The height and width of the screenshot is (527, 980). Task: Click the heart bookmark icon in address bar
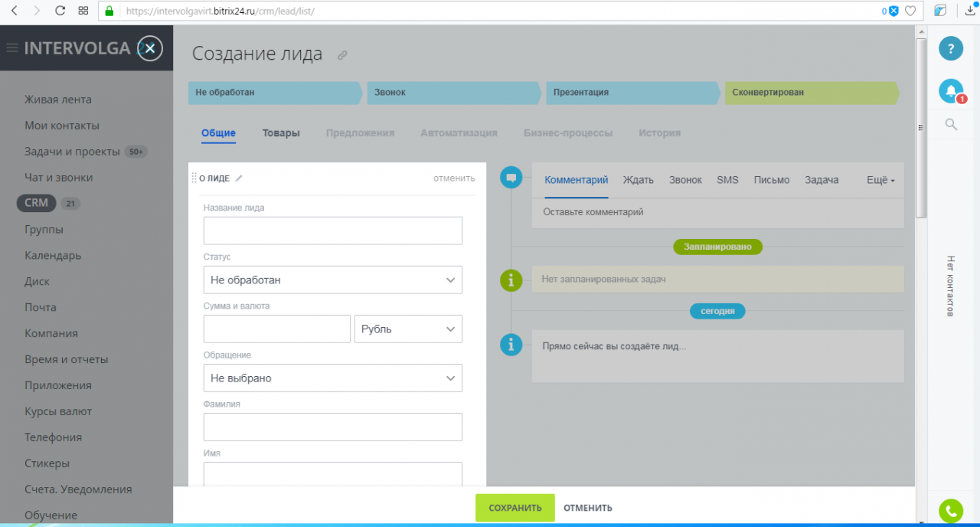(x=910, y=11)
